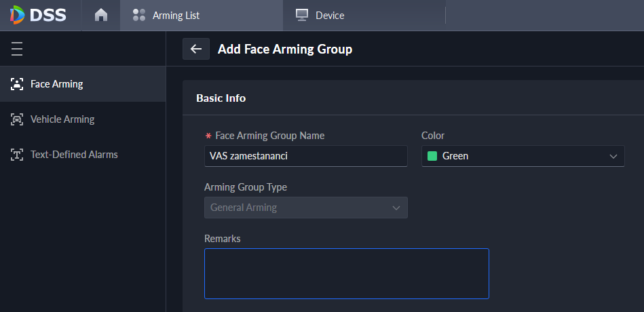The height and width of the screenshot is (312, 644).
Task: Click the Text-Defined Alarms icon
Action: tap(17, 155)
